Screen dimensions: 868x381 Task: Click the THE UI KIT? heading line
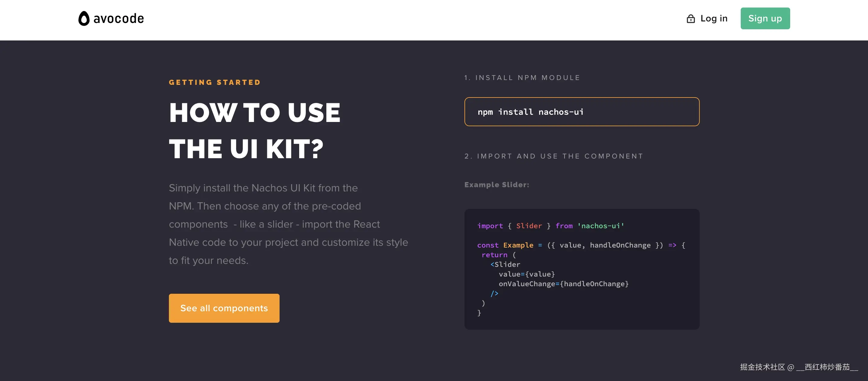tap(246, 149)
